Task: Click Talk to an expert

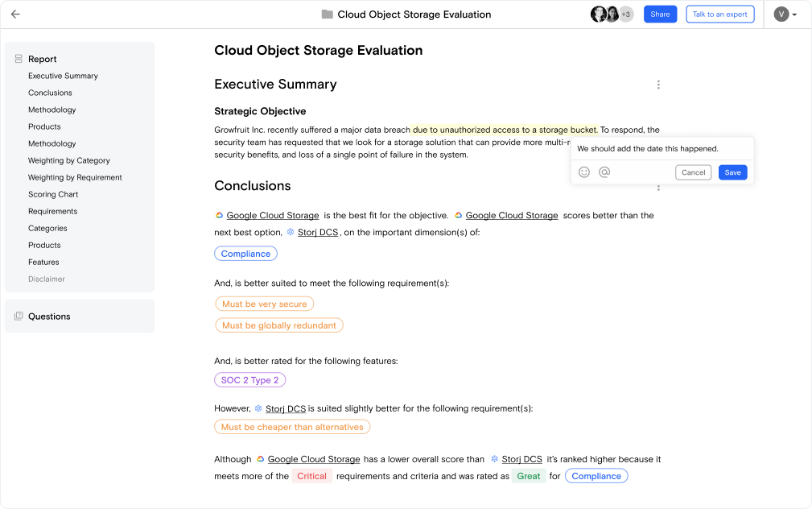Action: 719,14
